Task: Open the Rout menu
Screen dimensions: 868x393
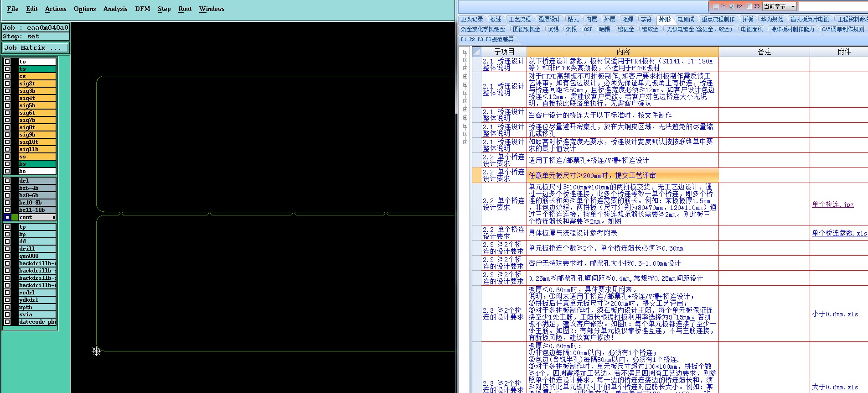Action: (185, 9)
